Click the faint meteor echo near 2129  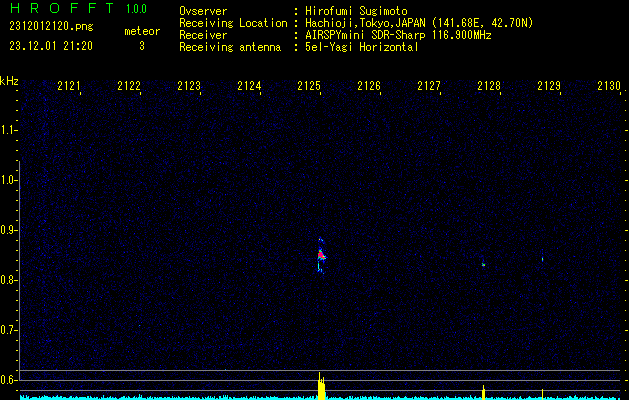click(x=542, y=260)
